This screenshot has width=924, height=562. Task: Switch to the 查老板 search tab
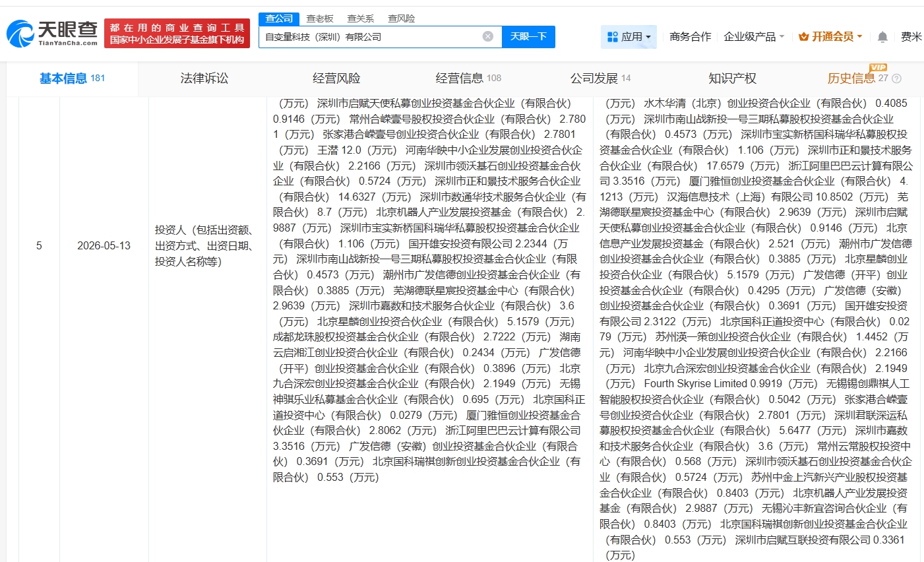(x=320, y=18)
